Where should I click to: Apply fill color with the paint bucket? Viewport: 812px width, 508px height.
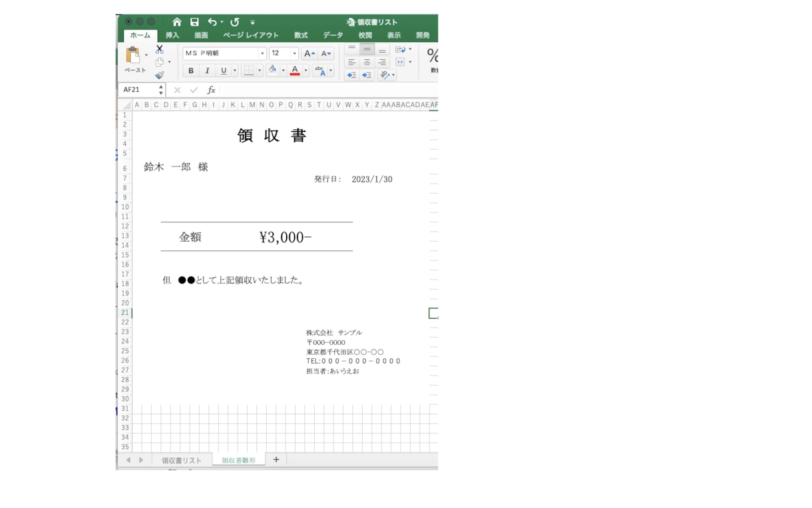coord(272,70)
